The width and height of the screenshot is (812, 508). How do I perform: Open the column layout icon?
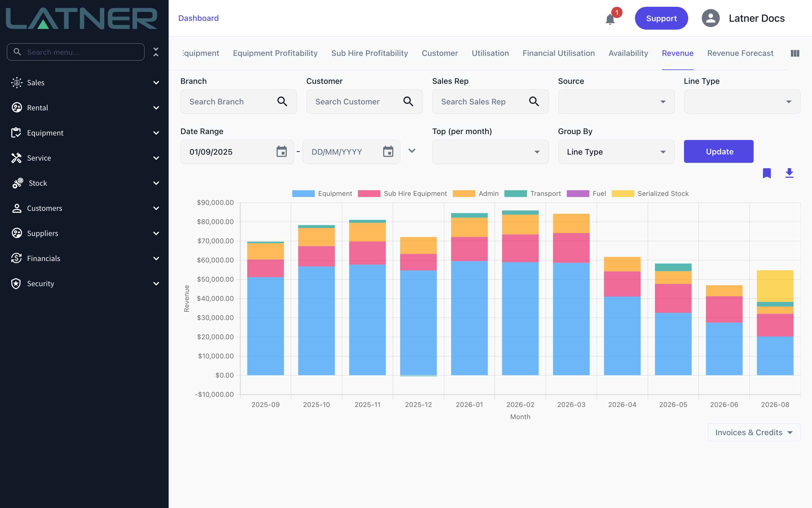tap(795, 53)
